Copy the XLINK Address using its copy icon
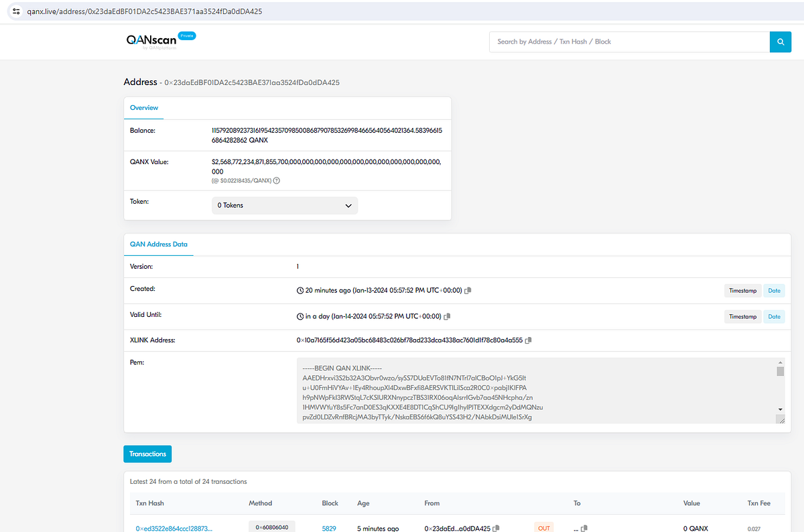Image resolution: width=804 pixels, height=532 pixels. [x=528, y=340]
